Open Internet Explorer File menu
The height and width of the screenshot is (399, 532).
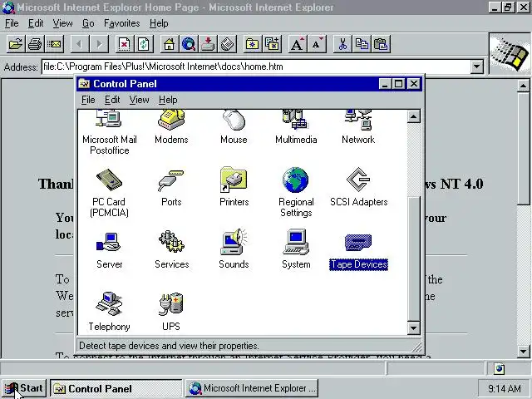pos(12,23)
